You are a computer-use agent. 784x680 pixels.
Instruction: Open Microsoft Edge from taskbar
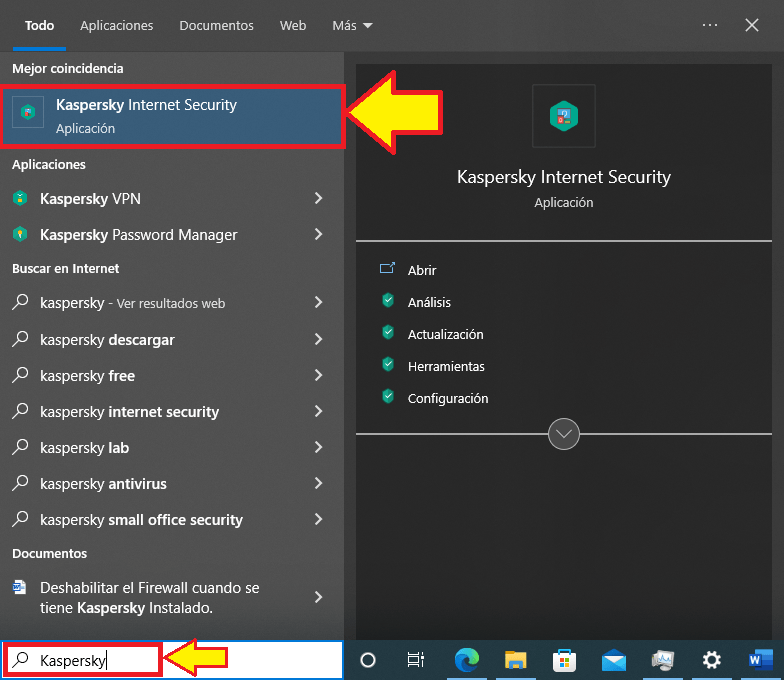coord(466,660)
